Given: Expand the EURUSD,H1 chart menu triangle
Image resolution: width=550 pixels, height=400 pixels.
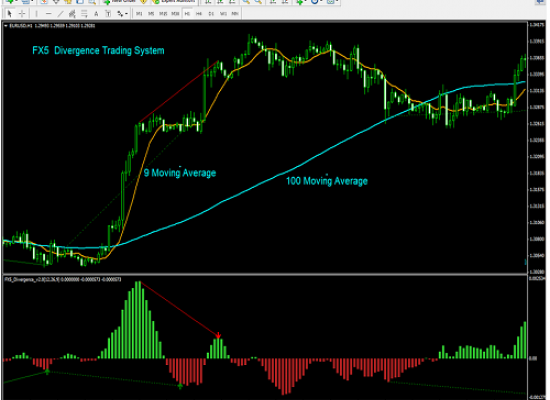Looking at the screenshot, I should pyautogui.click(x=6, y=26).
